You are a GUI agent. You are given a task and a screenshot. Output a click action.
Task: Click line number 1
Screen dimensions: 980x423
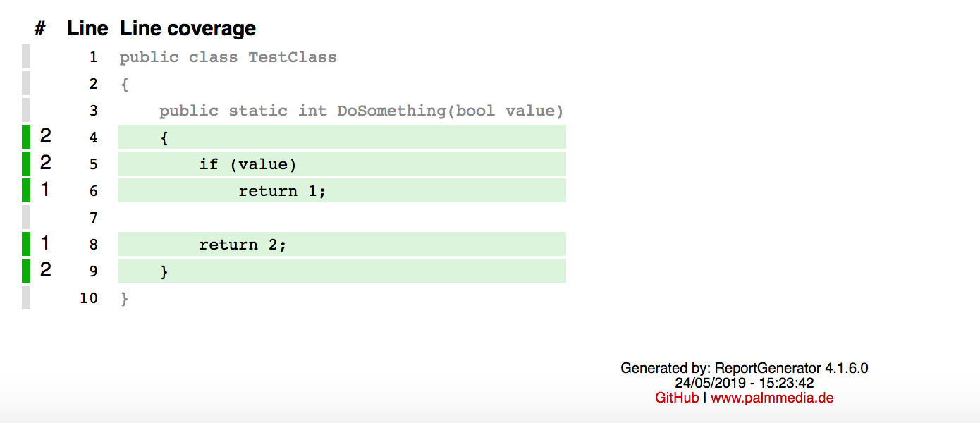(94, 57)
